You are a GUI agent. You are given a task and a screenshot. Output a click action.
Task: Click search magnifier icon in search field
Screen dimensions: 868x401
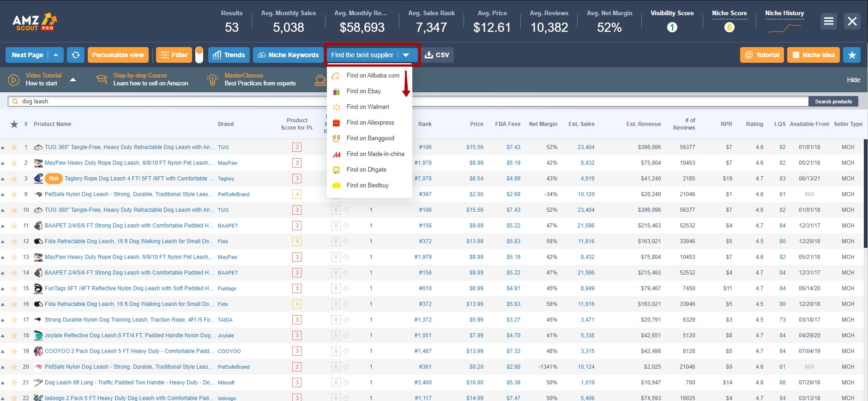coord(15,102)
